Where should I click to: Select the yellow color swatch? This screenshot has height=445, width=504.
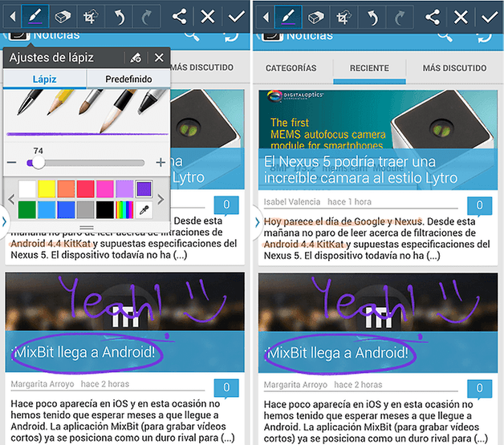pyautogui.click(x=47, y=188)
